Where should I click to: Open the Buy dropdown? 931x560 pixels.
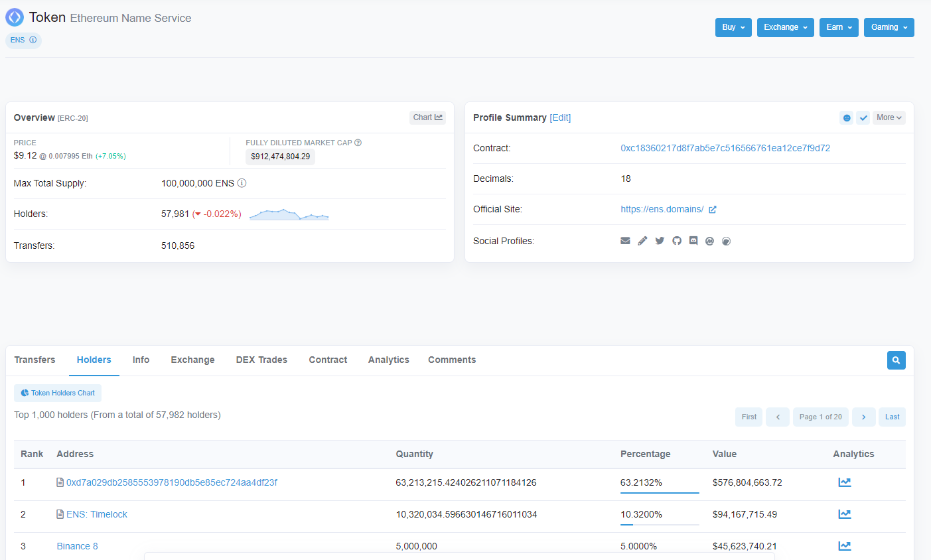733,27
